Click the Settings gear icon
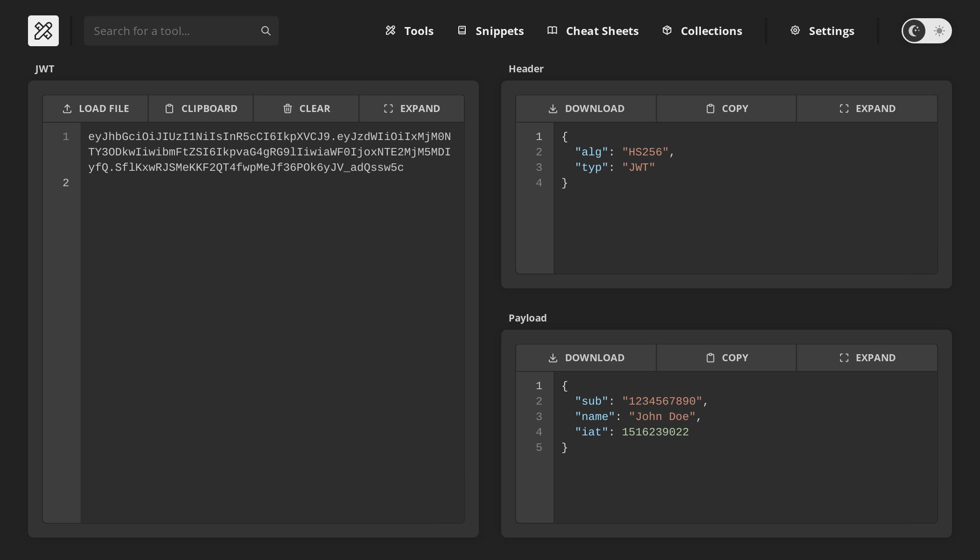The height and width of the screenshot is (560, 980). (795, 30)
